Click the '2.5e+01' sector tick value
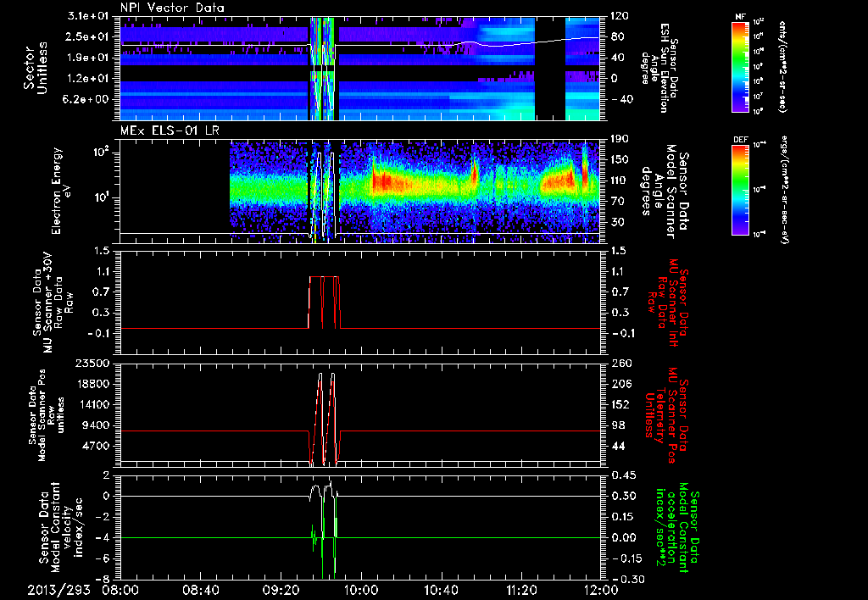Image resolution: width=868 pixels, height=600 pixels. pos(89,36)
